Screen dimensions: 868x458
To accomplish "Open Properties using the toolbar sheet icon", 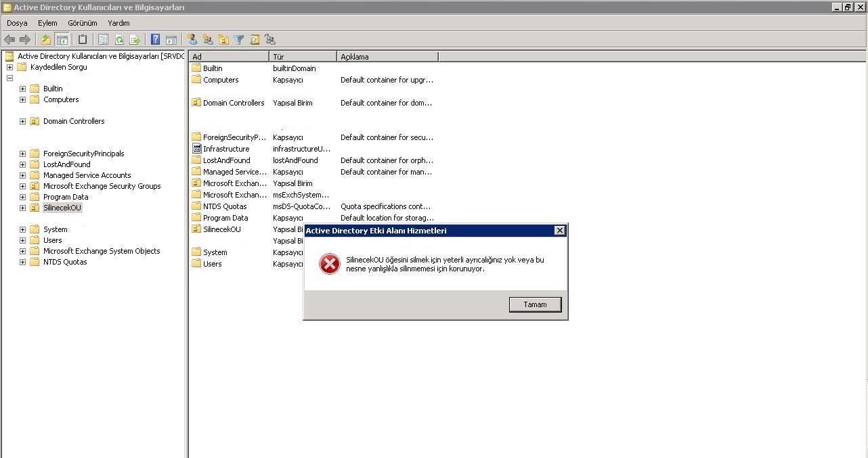I will coord(104,40).
